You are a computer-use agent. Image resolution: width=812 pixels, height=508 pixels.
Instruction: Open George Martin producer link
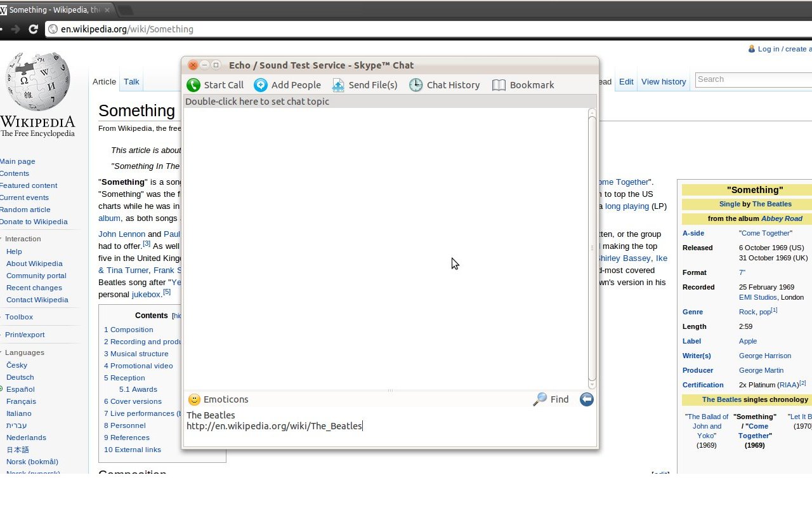point(761,370)
